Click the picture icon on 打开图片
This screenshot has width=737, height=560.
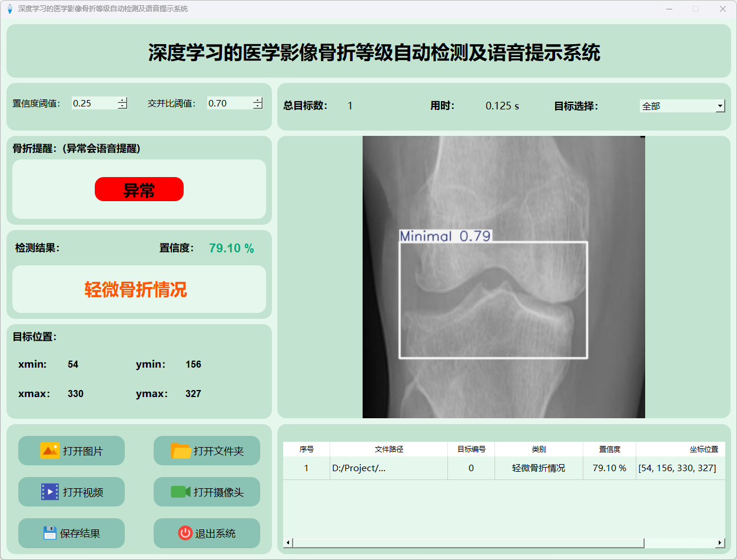[50, 451]
